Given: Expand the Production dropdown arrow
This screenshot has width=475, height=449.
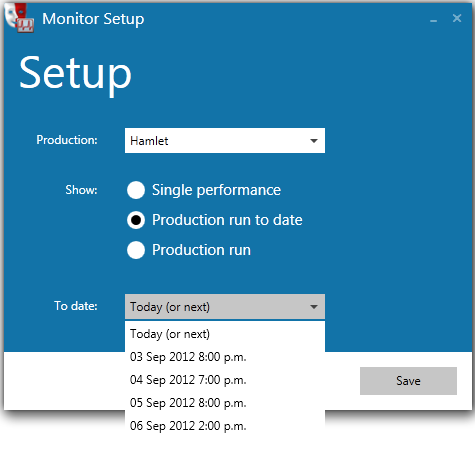Looking at the screenshot, I should (314, 141).
